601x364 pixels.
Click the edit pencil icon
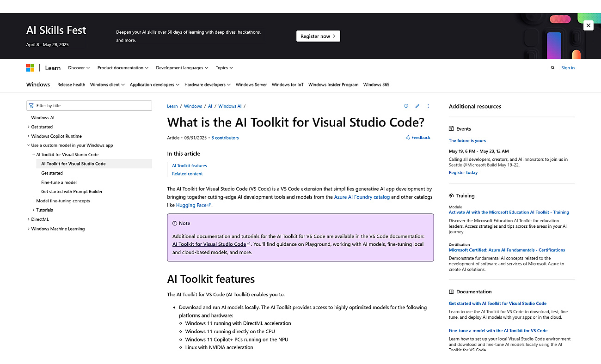(417, 106)
